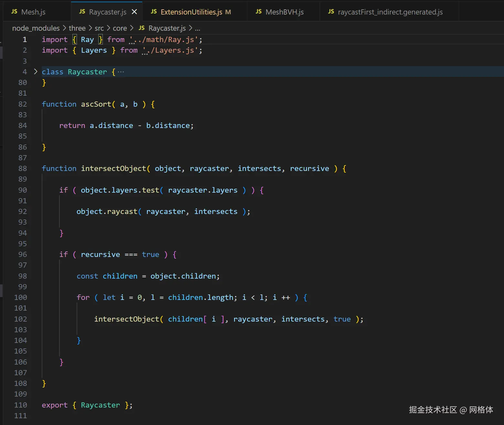Click the Ray identifier in import line 1
This screenshot has width=504, height=425.
pos(87,39)
